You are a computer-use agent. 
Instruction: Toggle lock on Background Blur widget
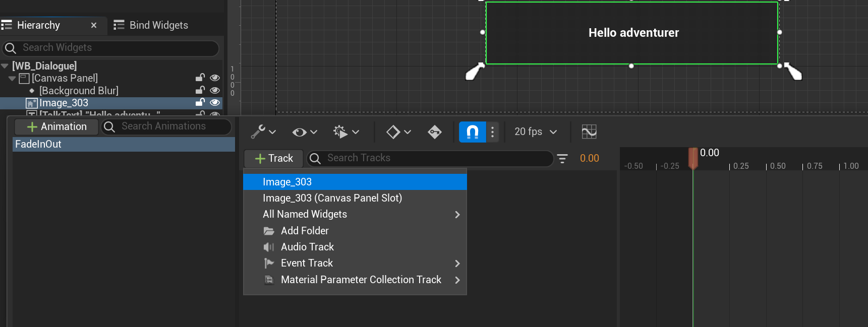(x=200, y=90)
